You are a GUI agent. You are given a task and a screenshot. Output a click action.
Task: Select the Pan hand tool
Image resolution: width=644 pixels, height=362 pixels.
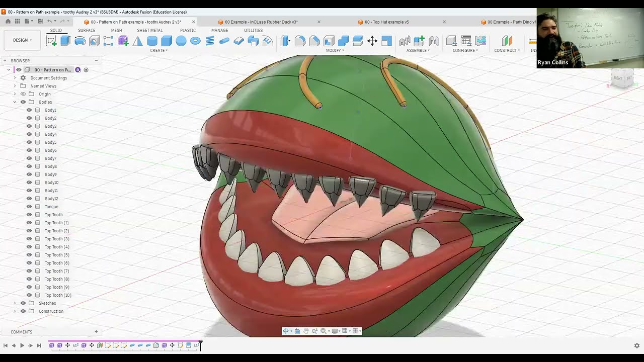point(305,331)
